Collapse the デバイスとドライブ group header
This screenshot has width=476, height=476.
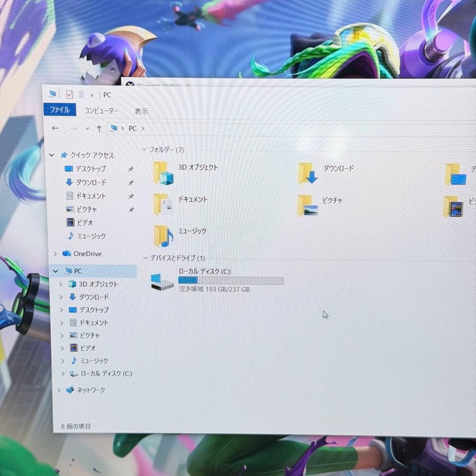pos(145,258)
